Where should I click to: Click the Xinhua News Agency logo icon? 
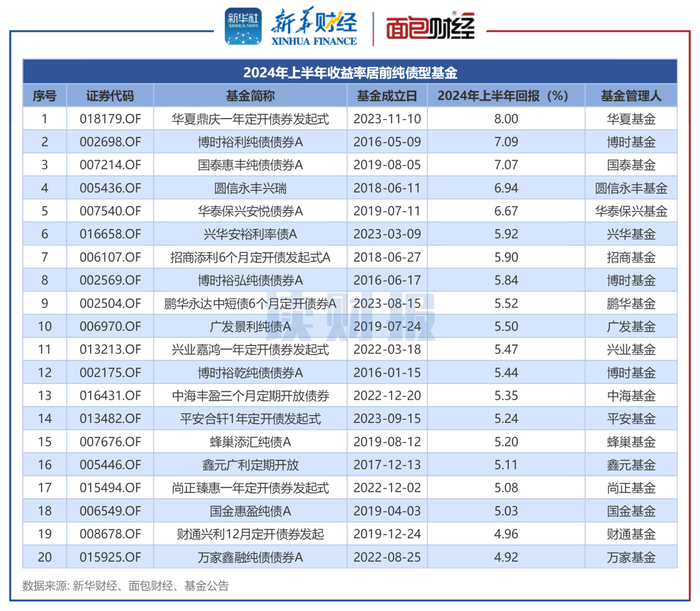[243, 26]
